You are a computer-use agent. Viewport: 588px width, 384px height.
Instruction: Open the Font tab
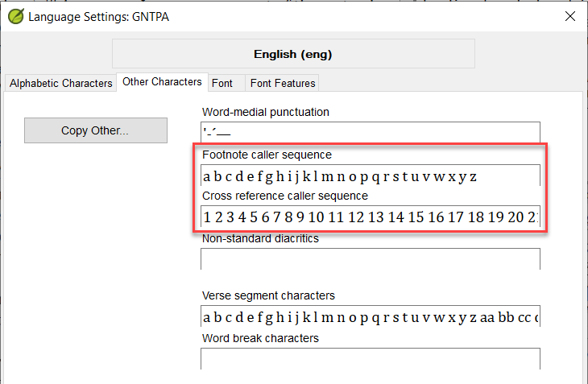[x=226, y=83]
